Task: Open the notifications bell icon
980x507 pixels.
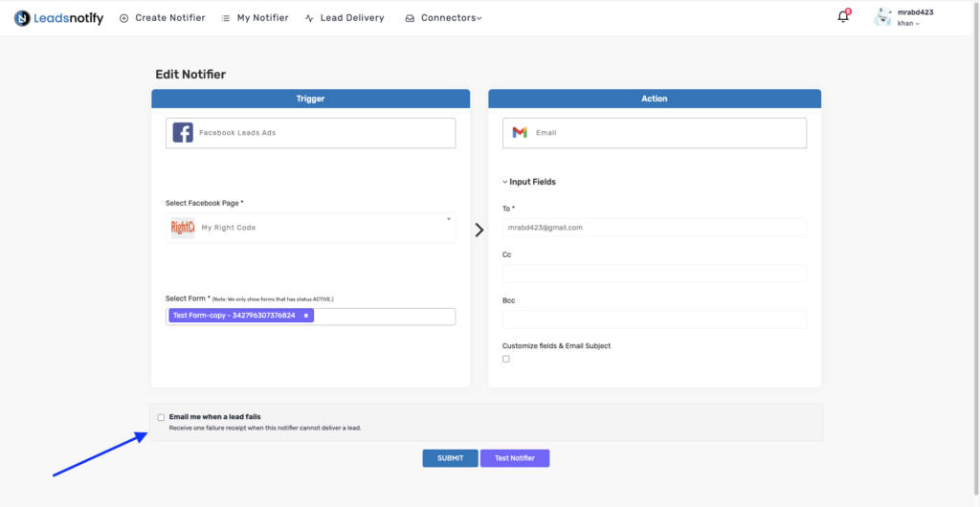Action: click(844, 17)
